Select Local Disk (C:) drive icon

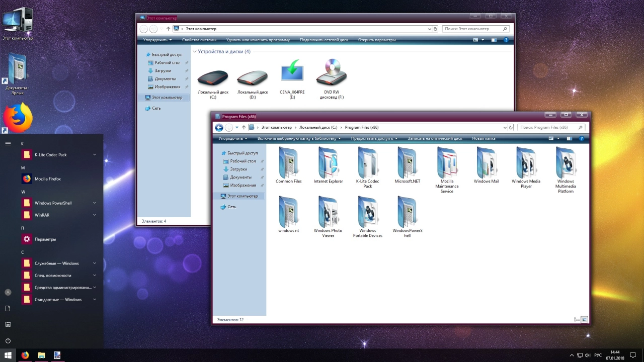(213, 77)
